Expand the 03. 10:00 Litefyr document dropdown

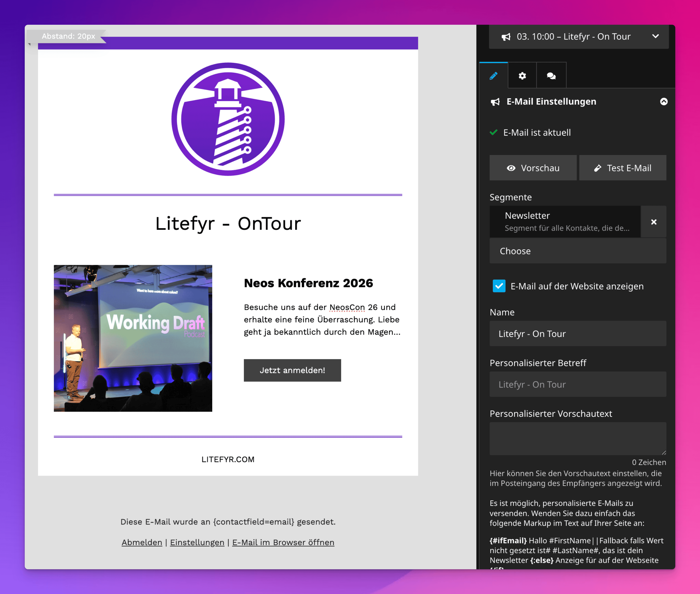click(655, 36)
